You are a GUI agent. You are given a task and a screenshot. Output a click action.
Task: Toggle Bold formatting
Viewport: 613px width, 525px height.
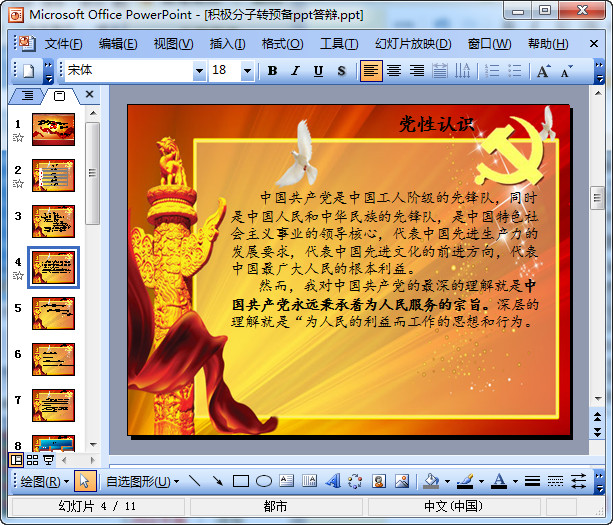pyautogui.click(x=272, y=71)
